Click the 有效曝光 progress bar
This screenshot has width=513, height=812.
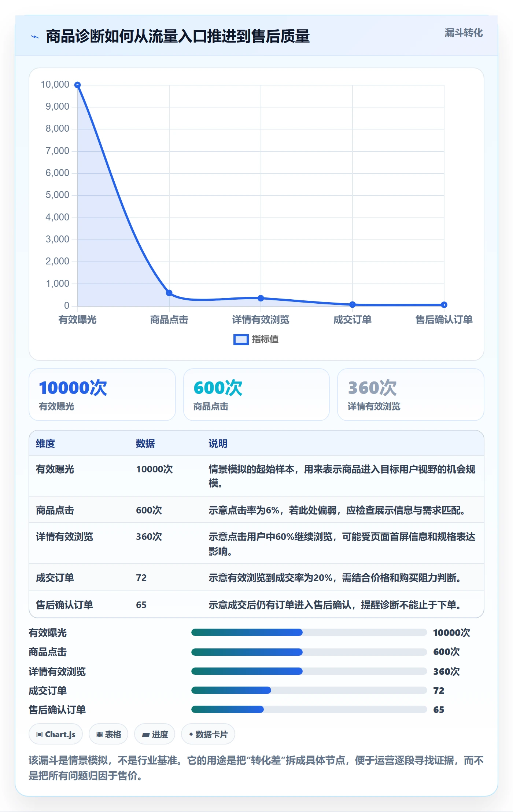point(309,632)
